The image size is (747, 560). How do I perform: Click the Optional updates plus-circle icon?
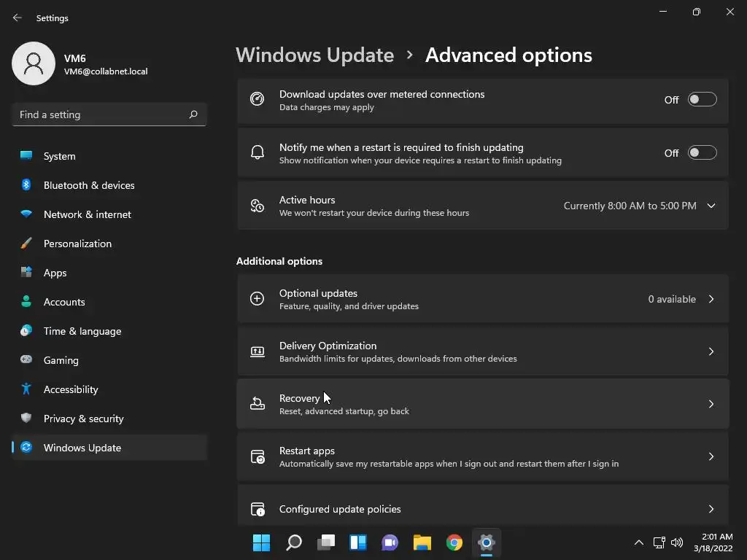tap(258, 298)
